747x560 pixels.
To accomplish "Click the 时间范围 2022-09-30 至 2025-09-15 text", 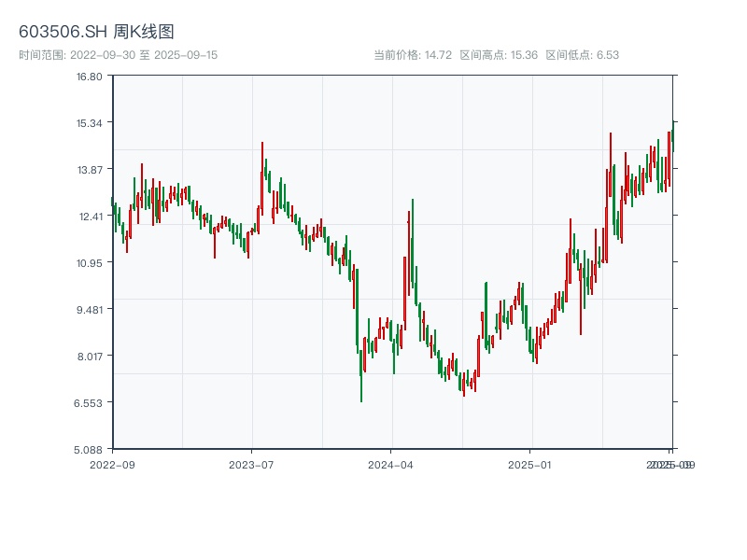I will tap(119, 55).
